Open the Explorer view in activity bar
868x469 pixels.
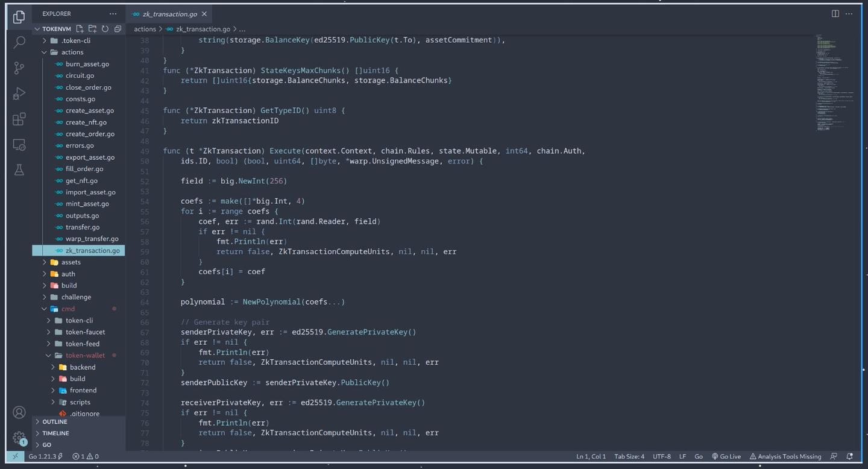click(x=19, y=17)
